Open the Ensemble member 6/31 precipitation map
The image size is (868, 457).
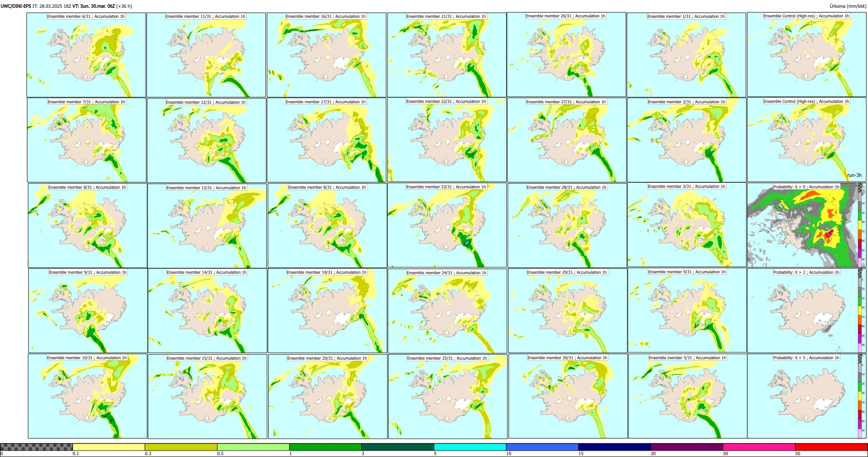click(x=86, y=55)
